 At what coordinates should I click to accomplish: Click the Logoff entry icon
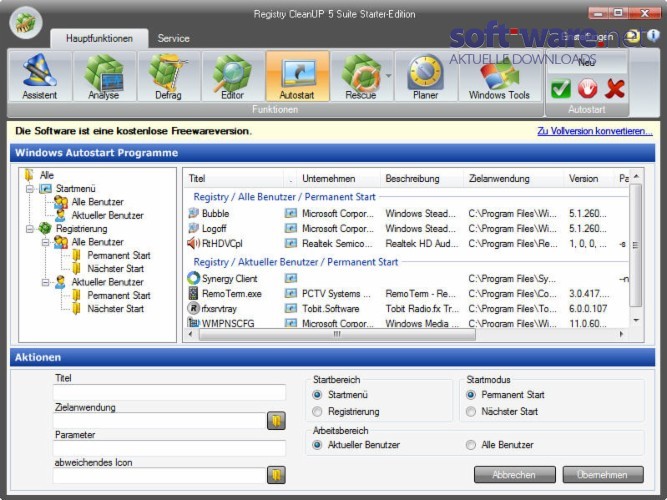pos(194,228)
